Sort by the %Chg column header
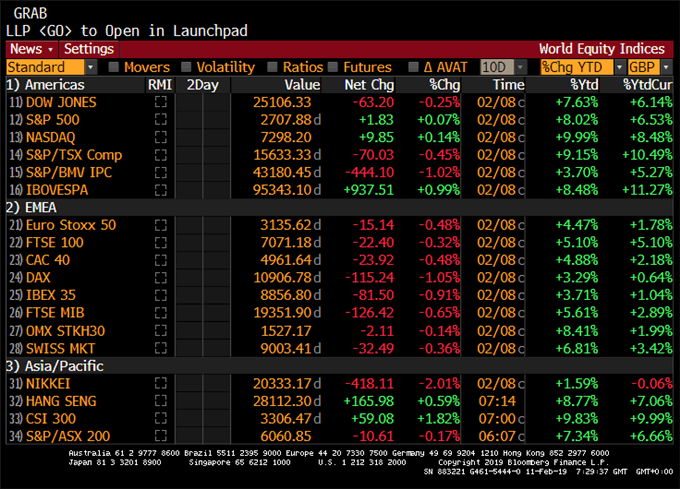 (445, 85)
